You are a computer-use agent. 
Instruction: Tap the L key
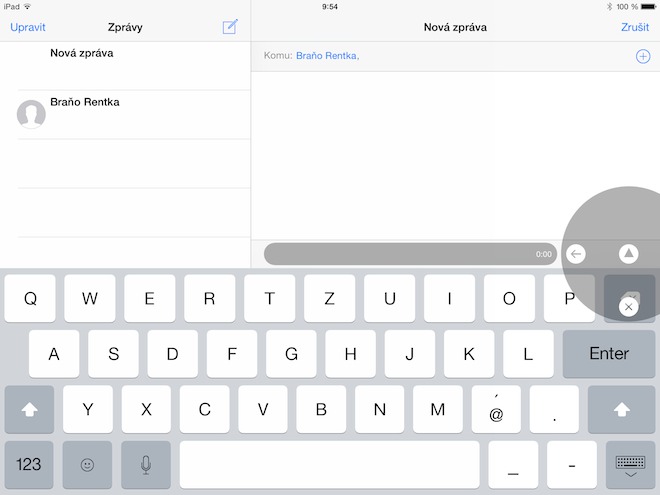[x=528, y=354]
